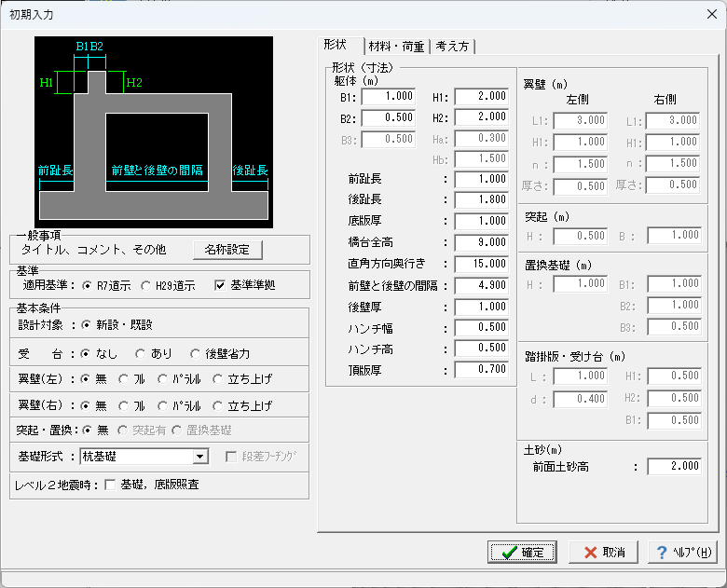Click the 躯体 H2 input field

pos(481,116)
